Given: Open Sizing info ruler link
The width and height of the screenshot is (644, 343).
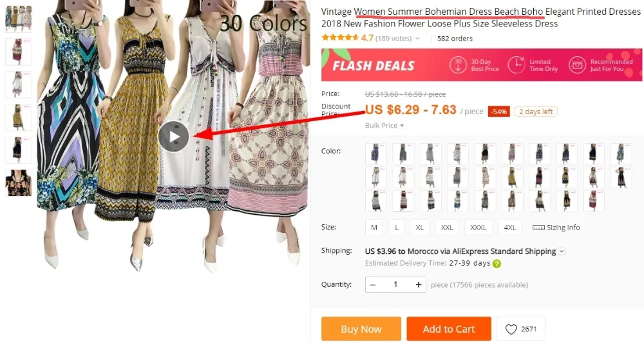Looking at the screenshot, I should [556, 228].
